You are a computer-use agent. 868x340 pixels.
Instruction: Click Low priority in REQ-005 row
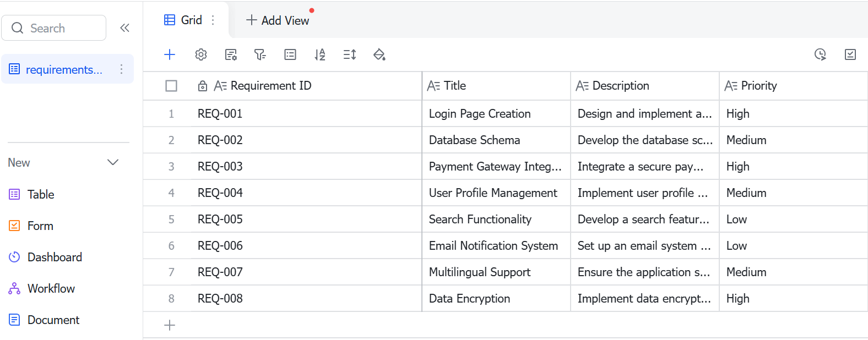click(794, 219)
